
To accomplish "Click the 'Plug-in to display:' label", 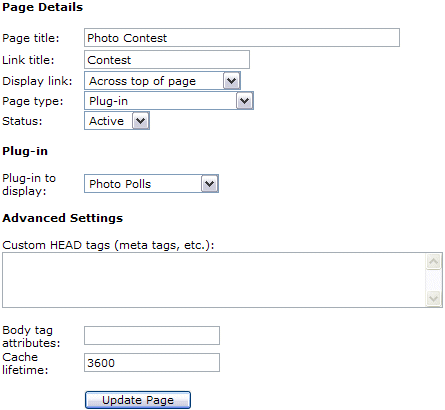I will pyautogui.click(x=29, y=184).
